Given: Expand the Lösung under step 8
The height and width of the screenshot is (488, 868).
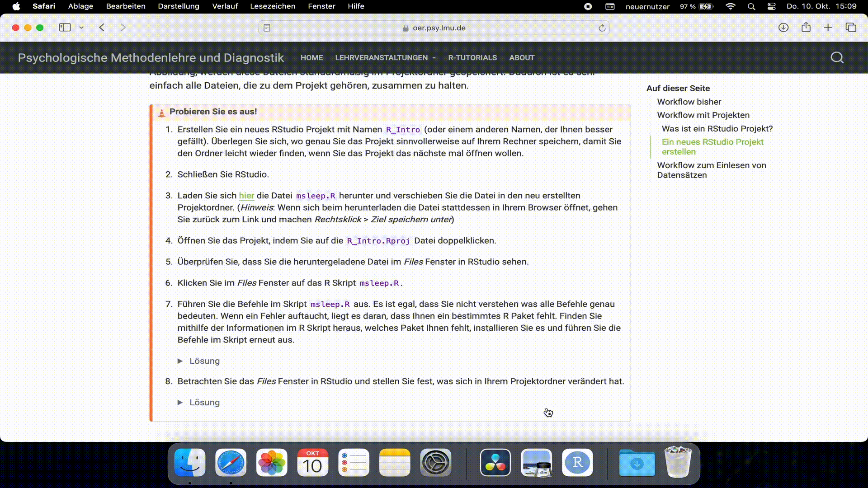Looking at the screenshot, I should [180, 402].
